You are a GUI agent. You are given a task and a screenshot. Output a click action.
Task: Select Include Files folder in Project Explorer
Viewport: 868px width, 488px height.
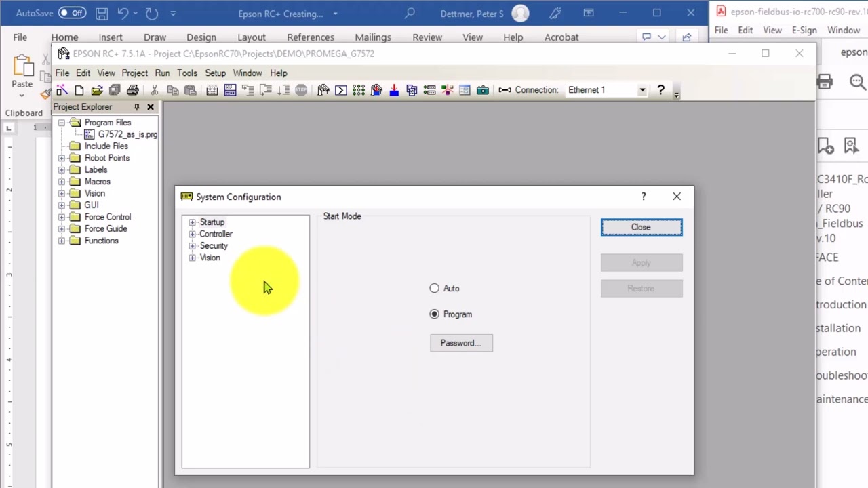point(106,146)
